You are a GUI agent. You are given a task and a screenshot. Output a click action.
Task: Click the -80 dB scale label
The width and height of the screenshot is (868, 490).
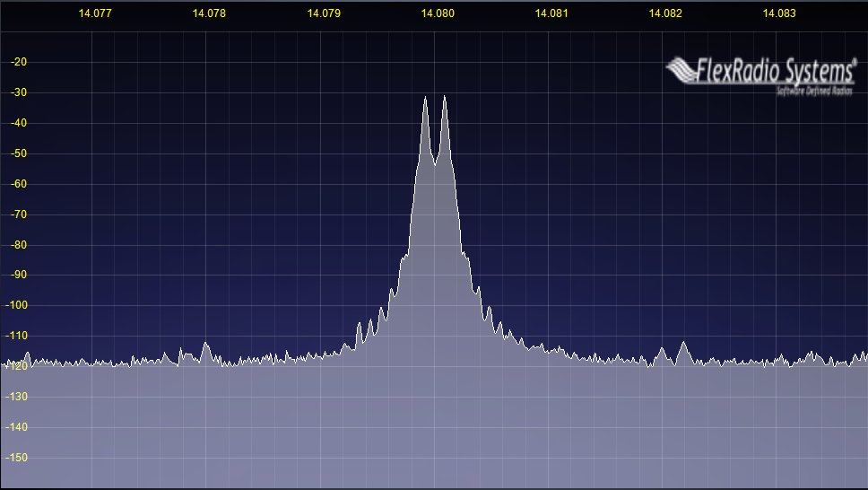click(19, 245)
